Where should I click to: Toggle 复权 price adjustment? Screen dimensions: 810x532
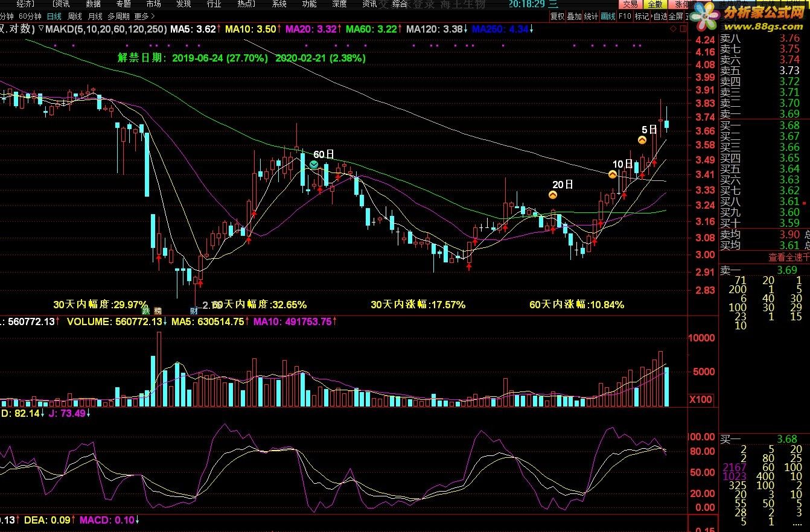click(557, 16)
